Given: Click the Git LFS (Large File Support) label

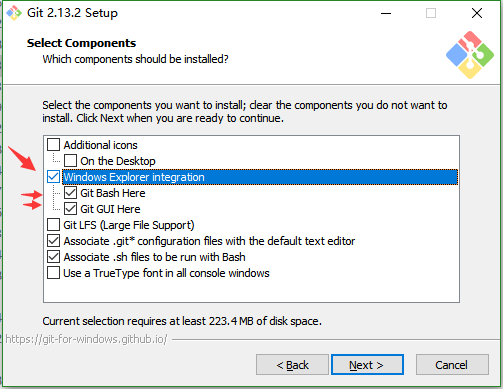Looking at the screenshot, I should [129, 225].
